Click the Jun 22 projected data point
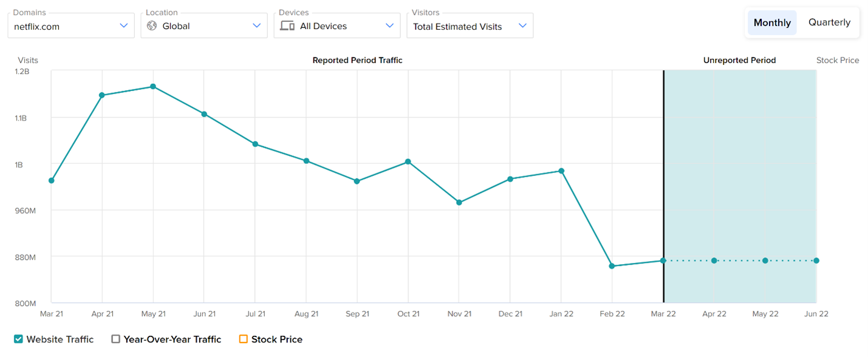 coord(816,260)
